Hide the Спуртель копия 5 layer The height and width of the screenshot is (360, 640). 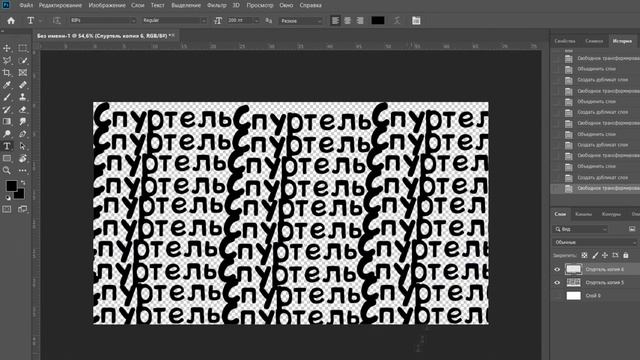557,282
